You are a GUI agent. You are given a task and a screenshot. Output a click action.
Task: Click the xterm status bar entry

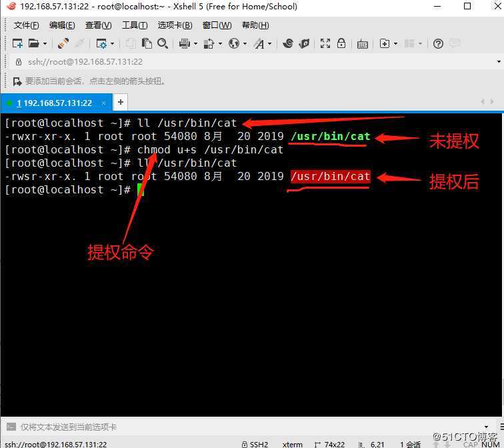[293, 444]
